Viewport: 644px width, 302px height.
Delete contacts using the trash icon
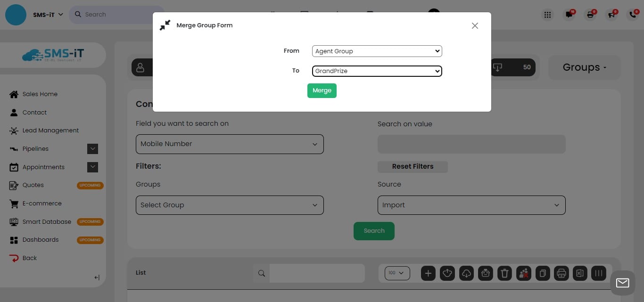click(504, 273)
